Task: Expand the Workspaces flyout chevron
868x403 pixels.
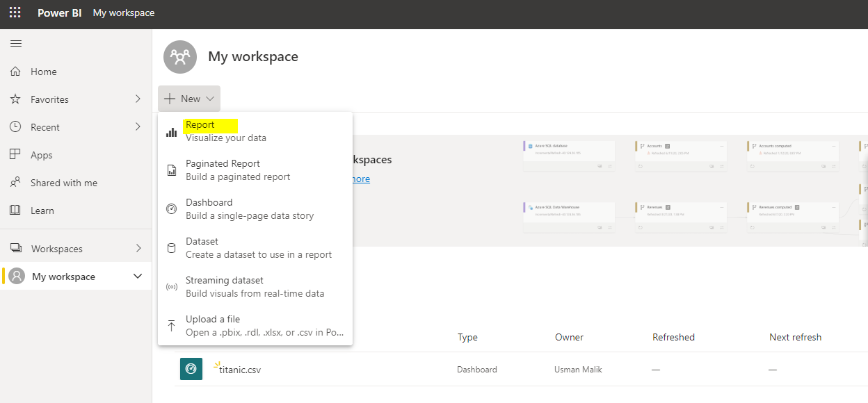Action: point(138,248)
